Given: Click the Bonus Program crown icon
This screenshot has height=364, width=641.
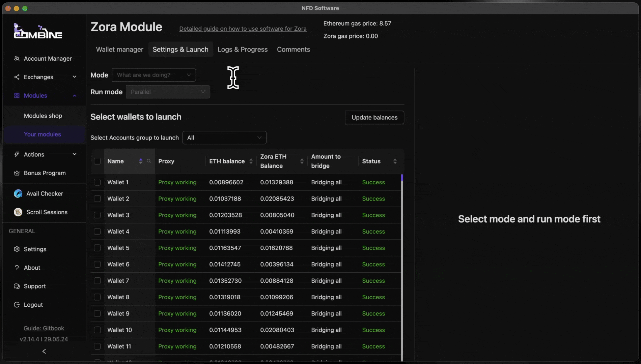Looking at the screenshot, I should click(x=17, y=173).
